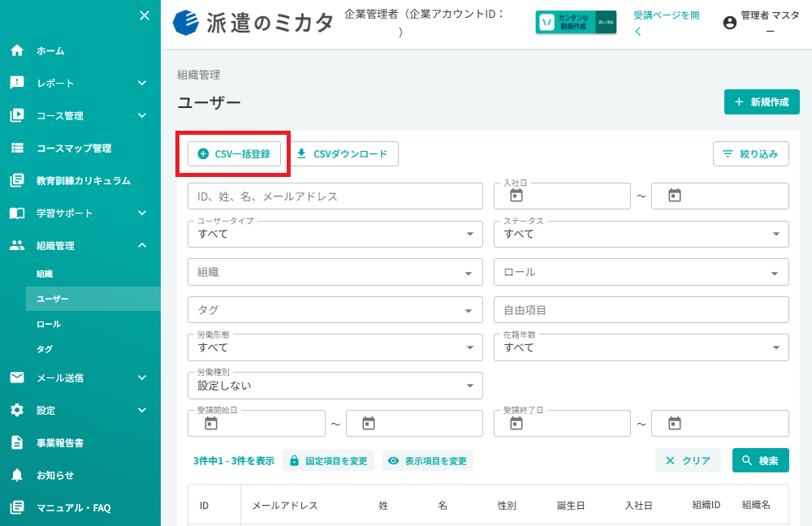812x526 pixels.
Task: Expand the レポート menu chevron
Action: coord(142,83)
